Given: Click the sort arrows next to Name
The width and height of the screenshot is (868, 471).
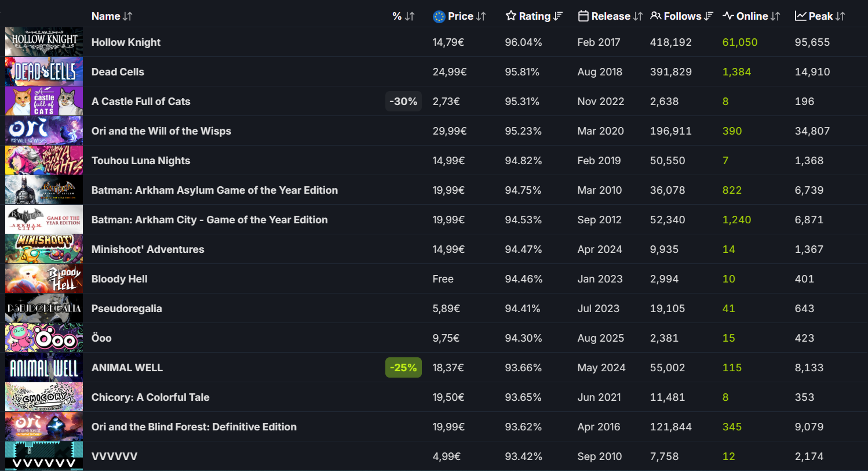Looking at the screenshot, I should click(128, 16).
